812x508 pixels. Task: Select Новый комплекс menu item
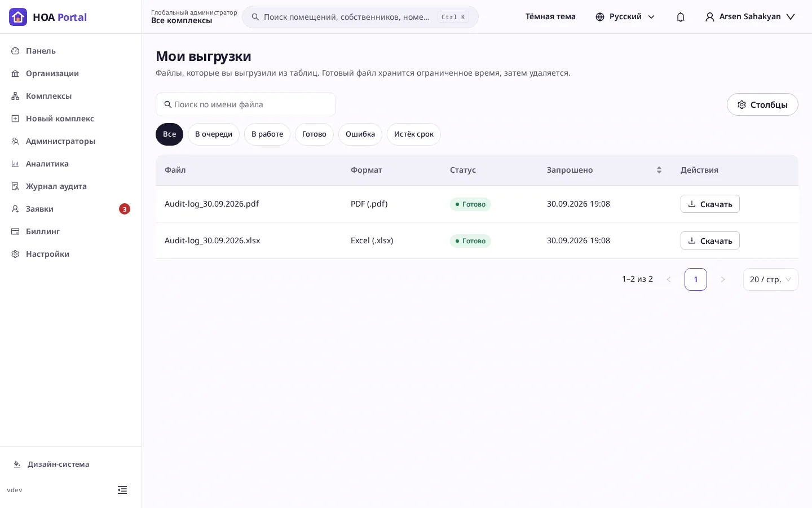70,119
